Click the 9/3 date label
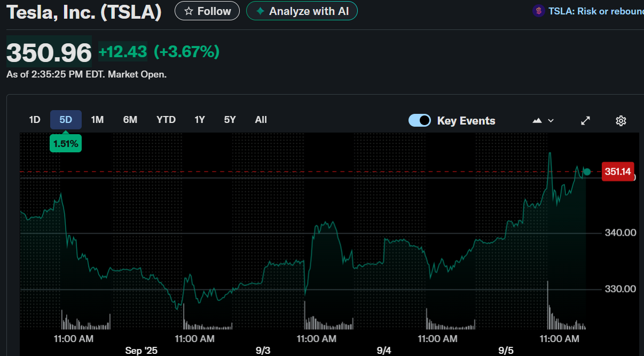Image resolution: width=644 pixels, height=356 pixels. click(263, 351)
